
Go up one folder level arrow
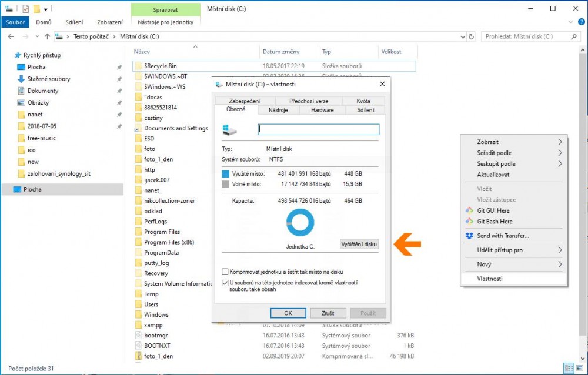click(46, 36)
